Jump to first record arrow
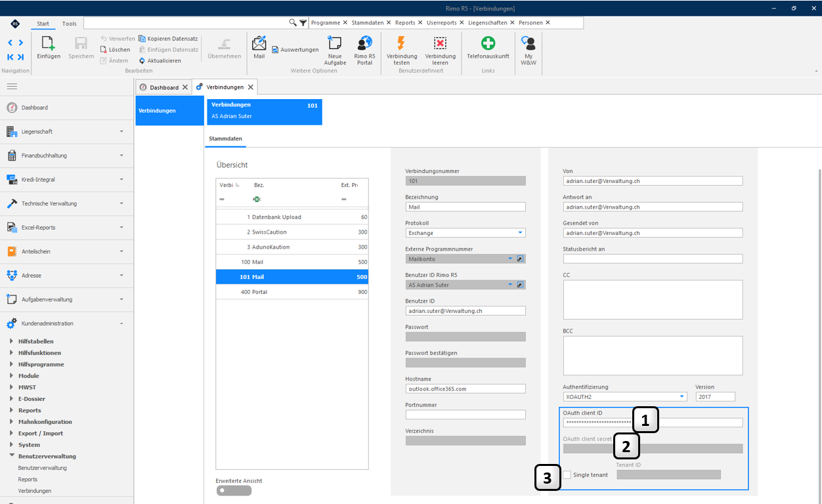 click(11, 57)
